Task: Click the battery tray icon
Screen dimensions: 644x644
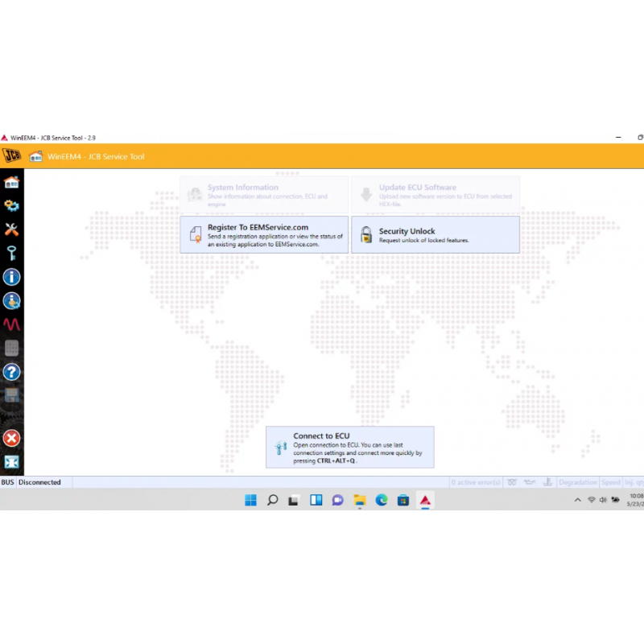Action: [x=615, y=500]
